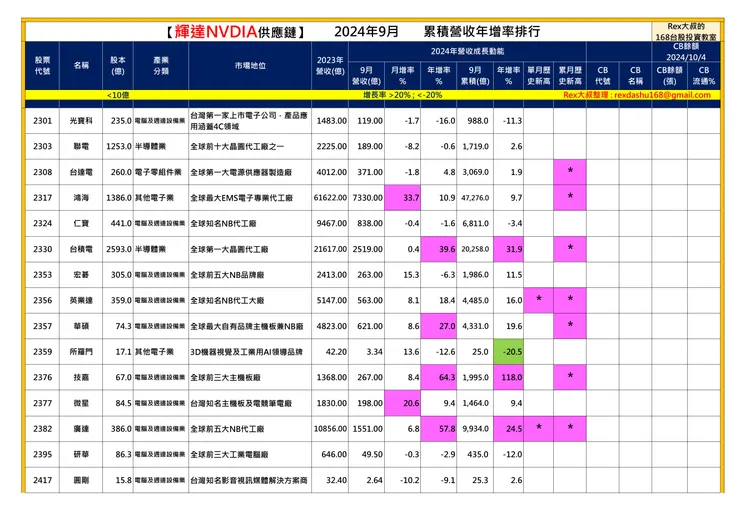740x523 pixels.
Task: Select the pink 27.0 cell
Action: pos(438,326)
